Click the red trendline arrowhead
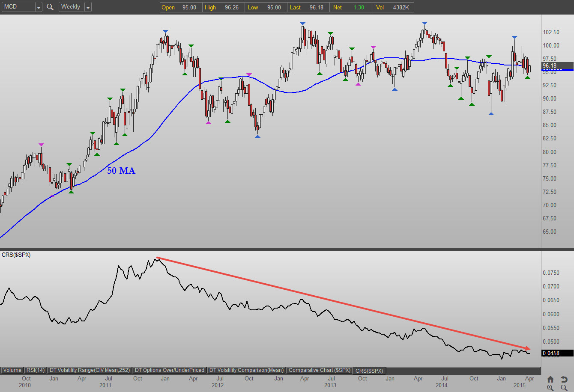The height and width of the screenshot is (392, 574). pos(527,347)
